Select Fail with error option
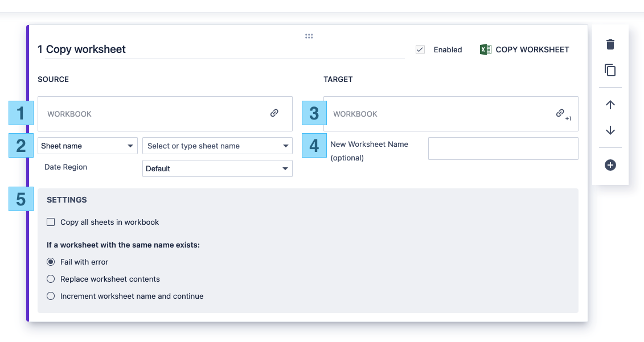 [51, 262]
